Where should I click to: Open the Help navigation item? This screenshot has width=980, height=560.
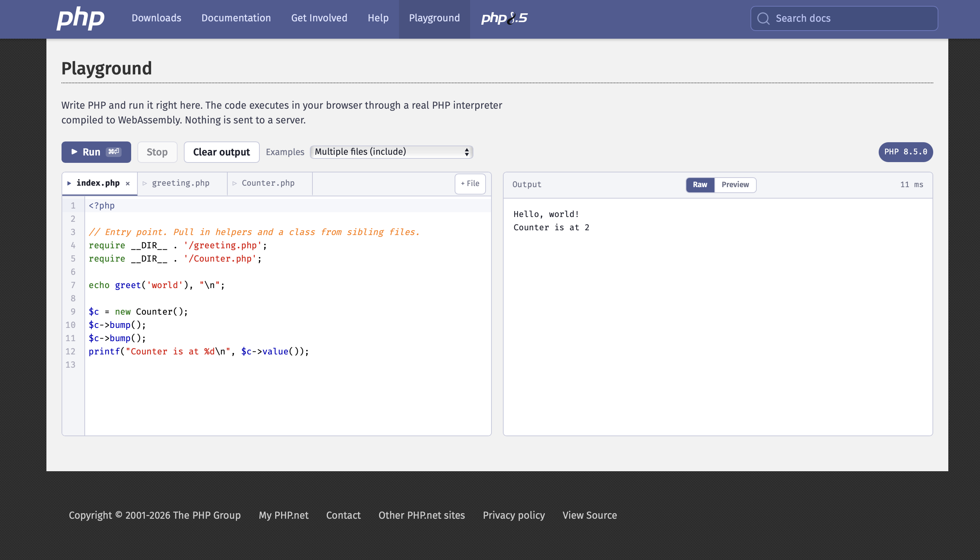[378, 18]
